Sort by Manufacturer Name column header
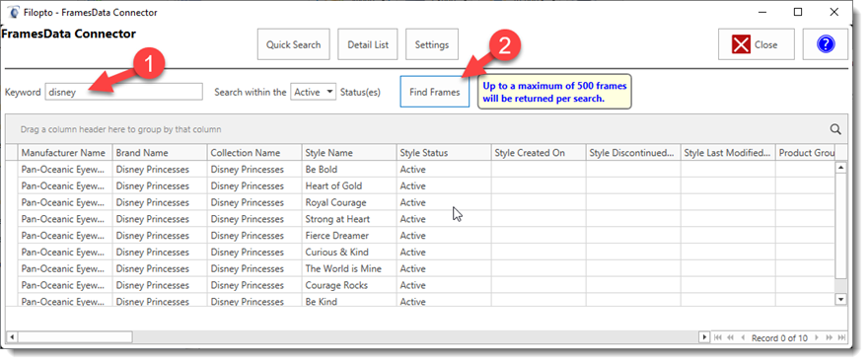The image size is (868, 364). click(x=65, y=153)
